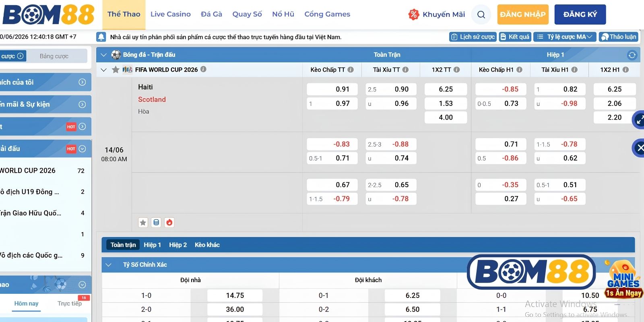Click the expand arrows floating button
The image size is (644, 322).
click(x=639, y=120)
